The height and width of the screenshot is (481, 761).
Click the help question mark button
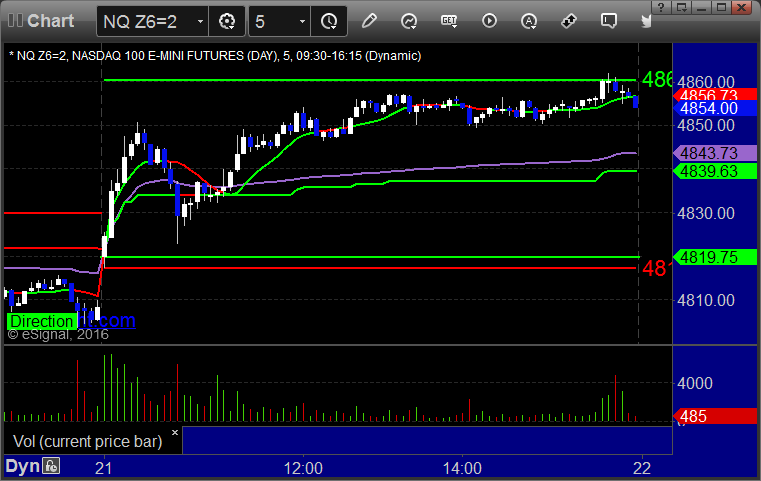click(662, 7)
